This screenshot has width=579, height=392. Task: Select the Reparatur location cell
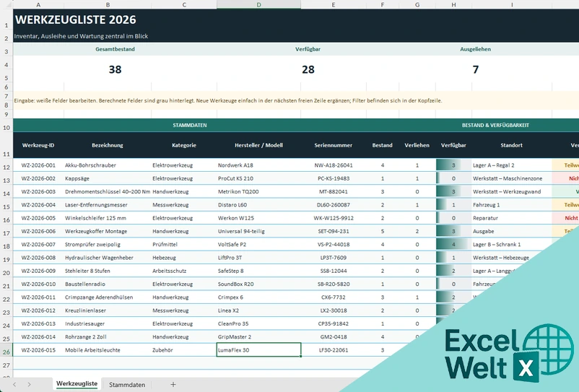511,218
